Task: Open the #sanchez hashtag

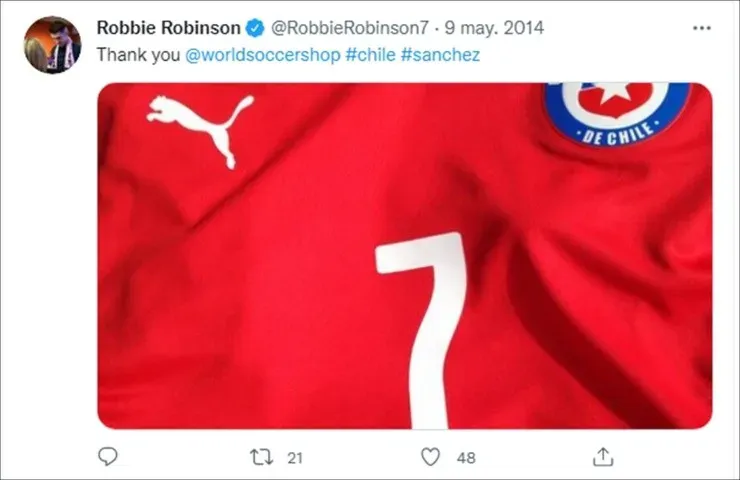Action: pyautogui.click(x=440, y=55)
